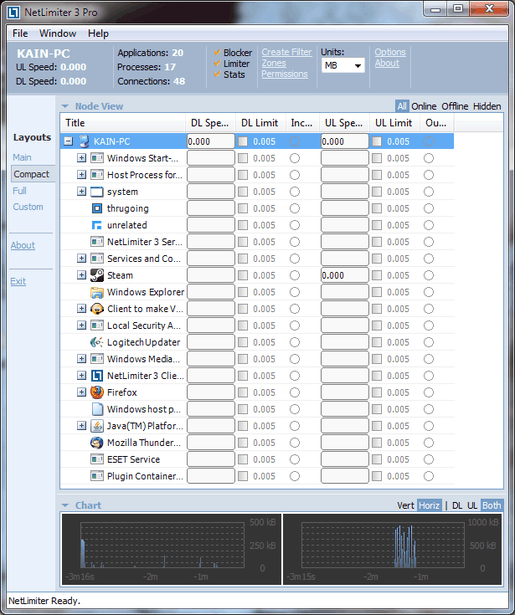The height and width of the screenshot is (615, 515).
Task: Toggle the Stats checkmark
Action: click(x=217, y=74)
